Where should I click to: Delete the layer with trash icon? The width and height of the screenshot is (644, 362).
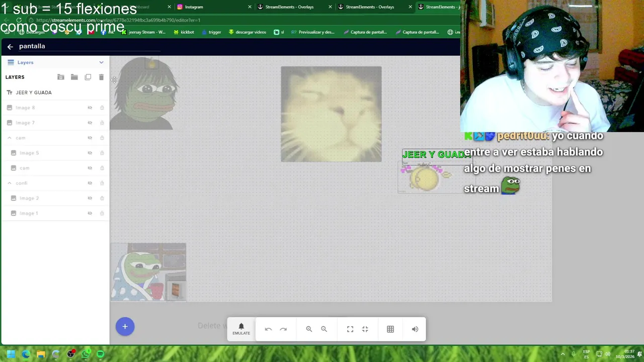(101, 77)
